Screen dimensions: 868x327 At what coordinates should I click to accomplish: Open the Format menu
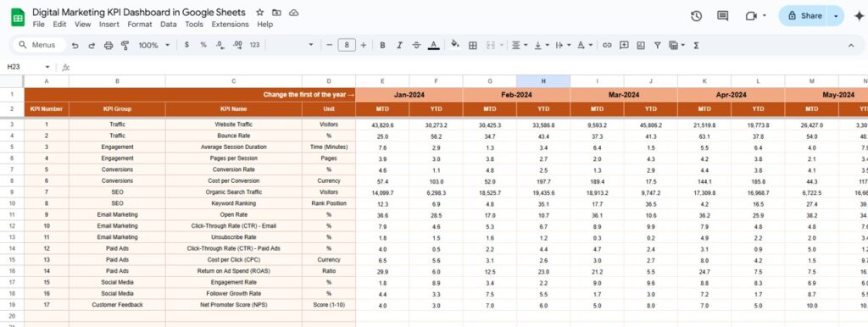pos(140,25)
